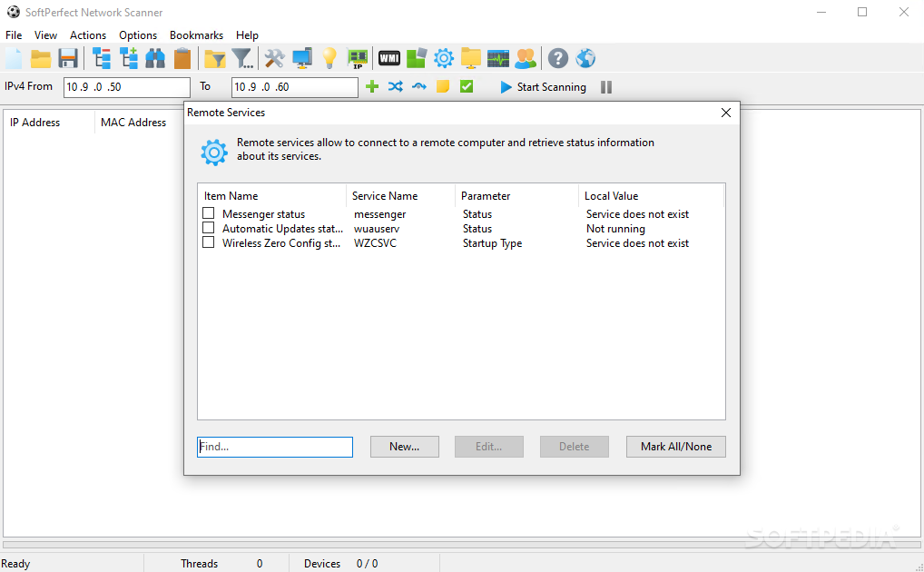Image resolution: width=924 pixels, height=572 pixels.
Task: Open the Actions menu
Action: (88, 35)
